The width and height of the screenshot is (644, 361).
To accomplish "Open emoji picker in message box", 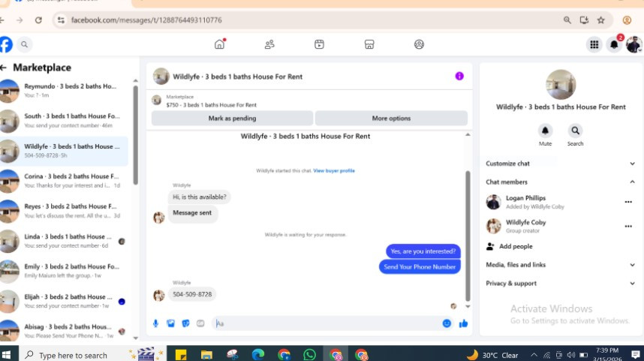I will pos(447,323).
